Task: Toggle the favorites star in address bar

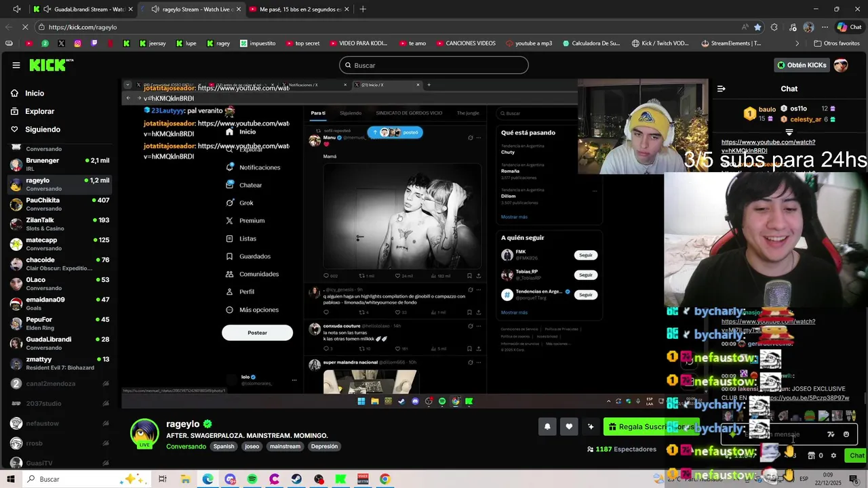Action: click(x=757, y=27)
